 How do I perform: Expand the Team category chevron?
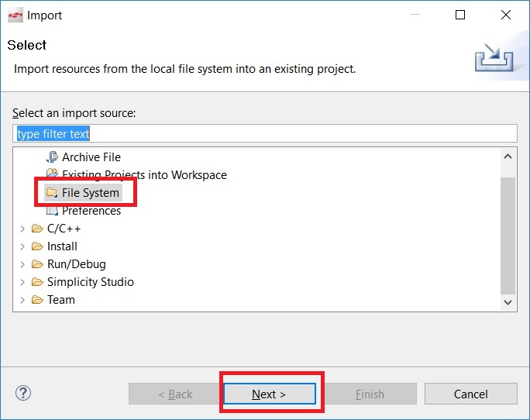click(x=22, y=300)
